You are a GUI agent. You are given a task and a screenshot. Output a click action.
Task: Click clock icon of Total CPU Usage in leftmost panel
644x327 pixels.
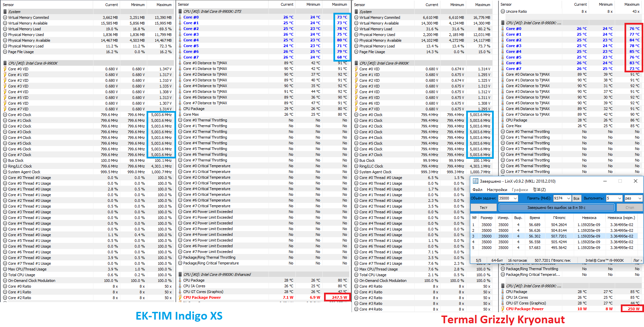point(5,275)
